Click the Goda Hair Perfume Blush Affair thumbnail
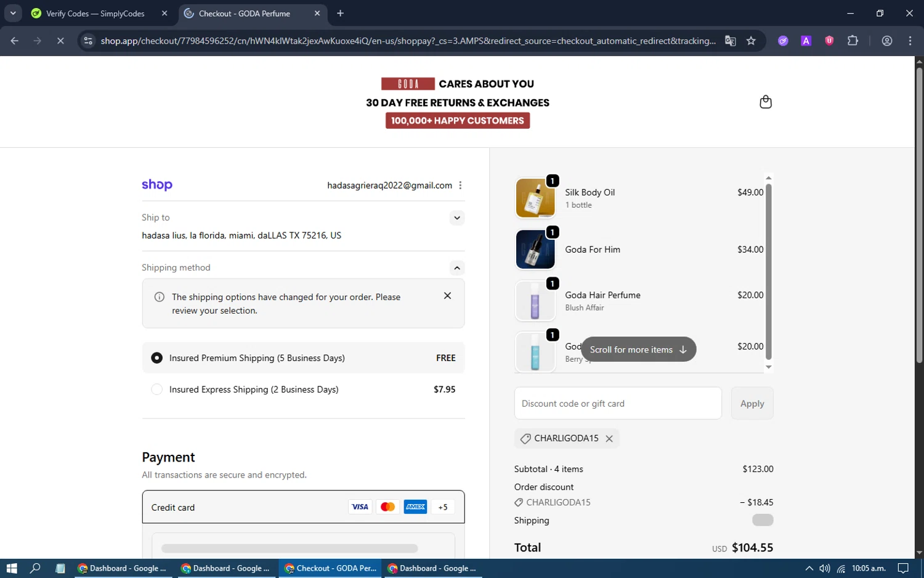Screen dimensions: 924x578 pos(535,301)
